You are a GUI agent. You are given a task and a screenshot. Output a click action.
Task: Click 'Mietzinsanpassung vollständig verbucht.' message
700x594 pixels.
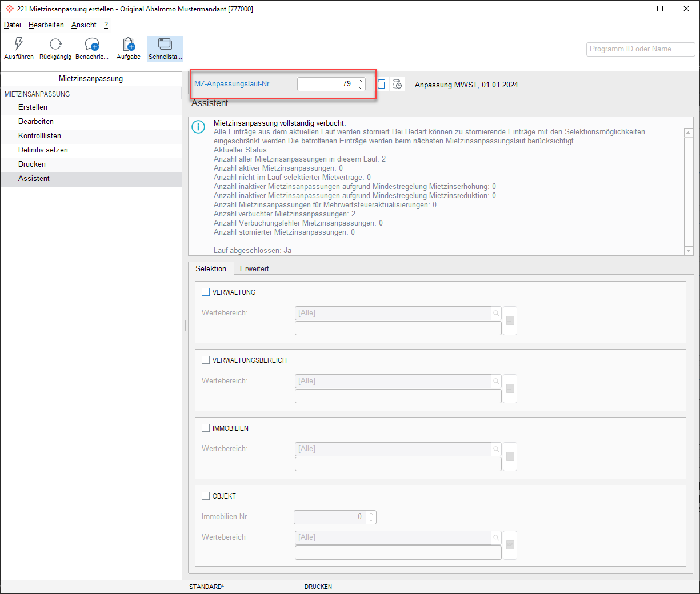[279, 123]
